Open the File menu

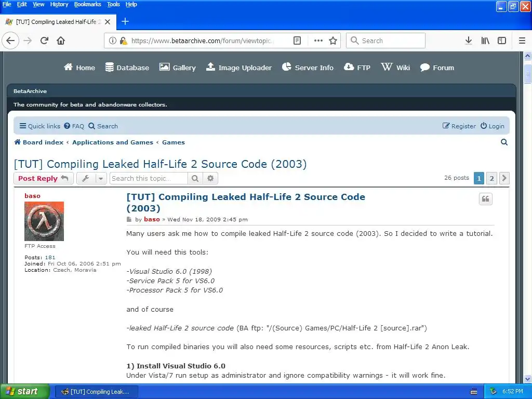[x=7, y=4]
